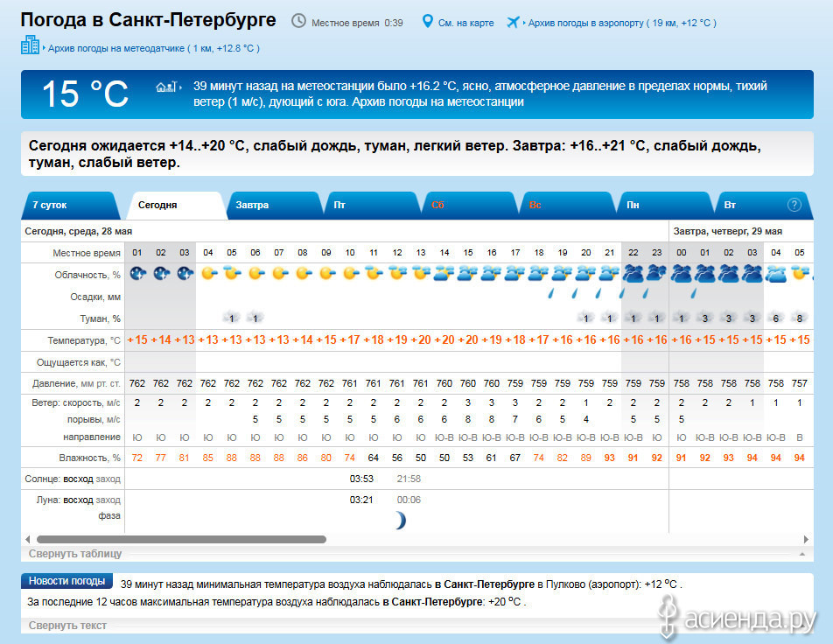Open the question mark help icon
This screenshot has height=644, width=833.
794,205
